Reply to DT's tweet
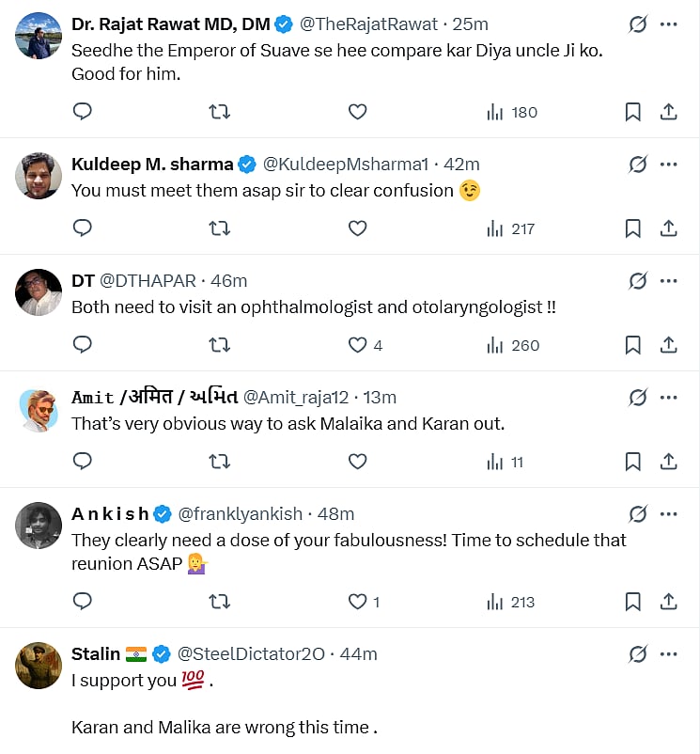 (x=83, y=345)
